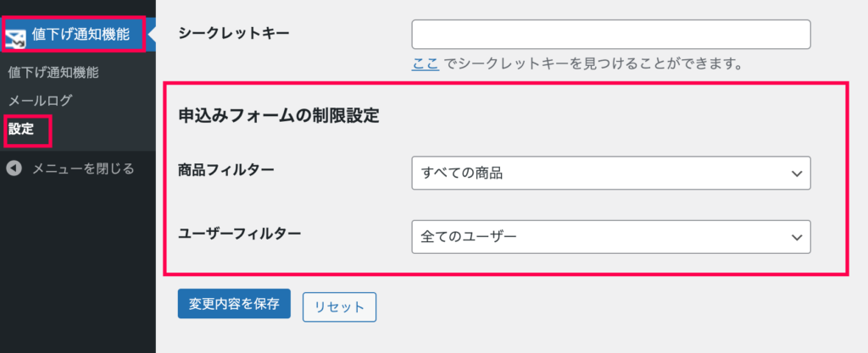
Task: Click the white pointer arrow beside active menu
Action: click(153, 34)
